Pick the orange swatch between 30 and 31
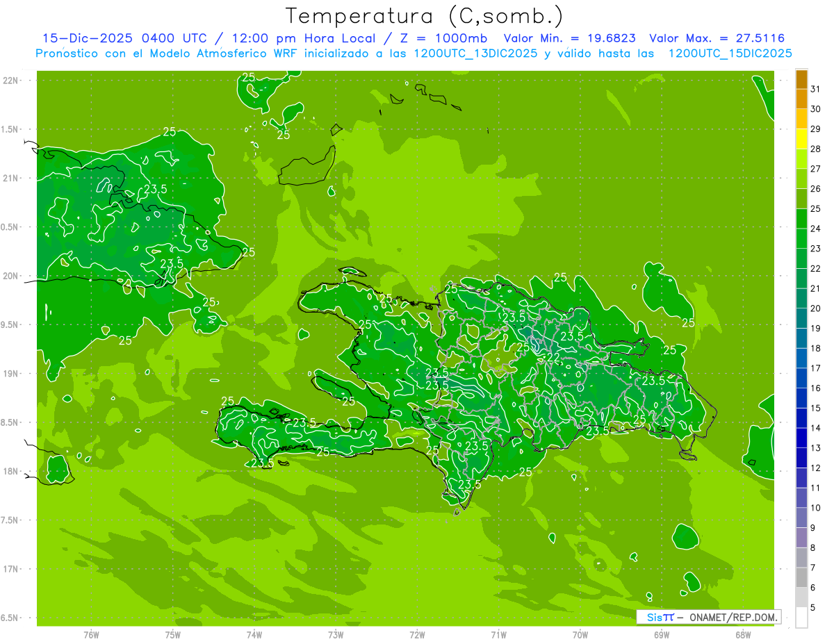 (x=802, y=99)
